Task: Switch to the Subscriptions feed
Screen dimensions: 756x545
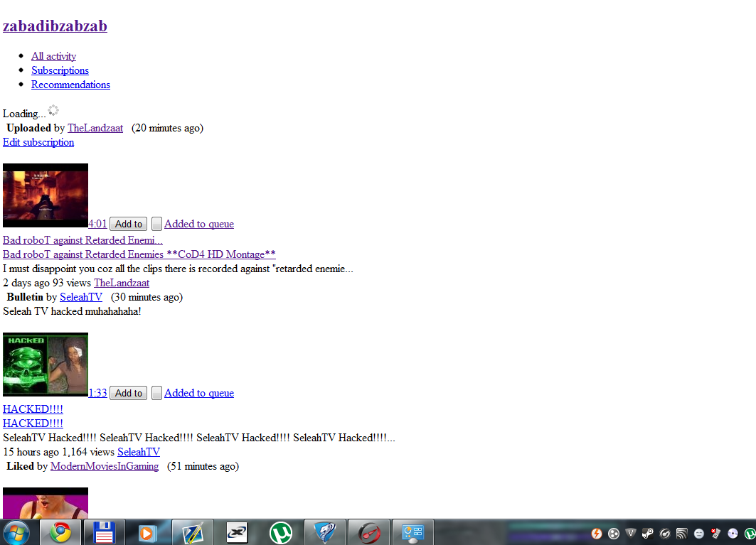Action: 60,70
